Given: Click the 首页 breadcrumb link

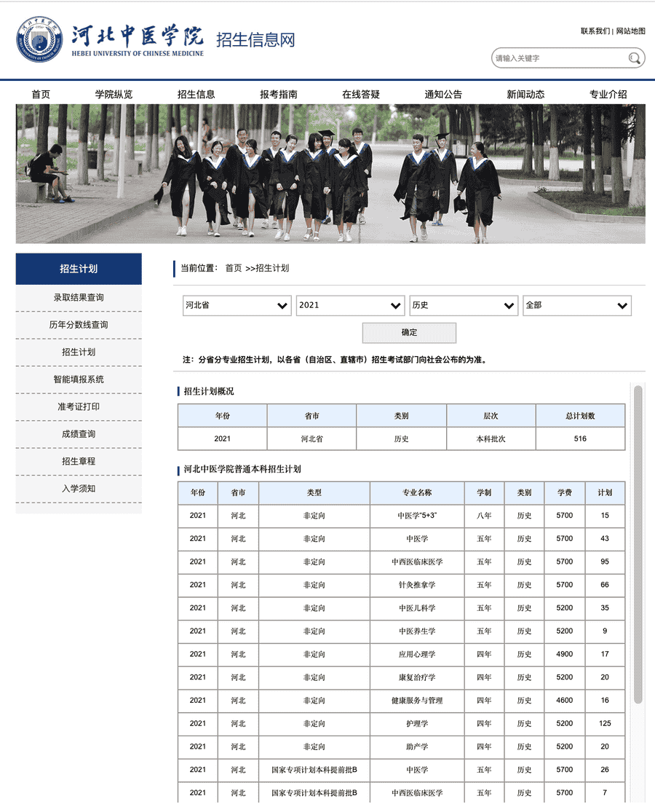Looking at the screenshot, I should 233,268.
